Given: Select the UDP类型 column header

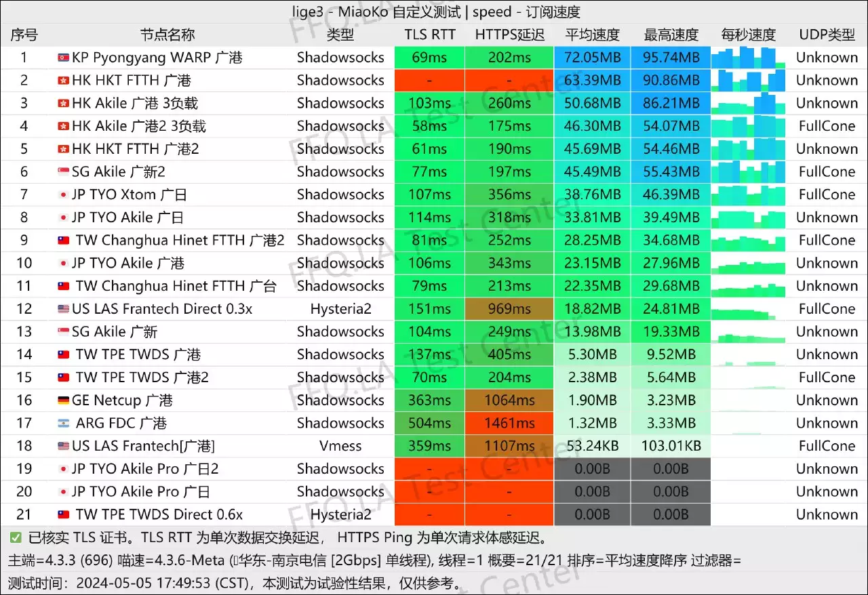Looking at the screenshot, I should click(827, 35).
